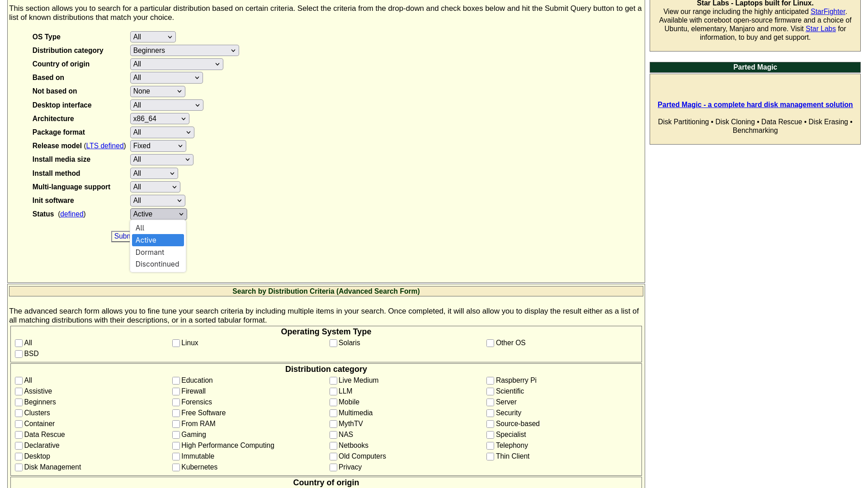Screen dimensions: 868x488
Task: Enable the Gaming category checkbox
Action: (176, 435)
